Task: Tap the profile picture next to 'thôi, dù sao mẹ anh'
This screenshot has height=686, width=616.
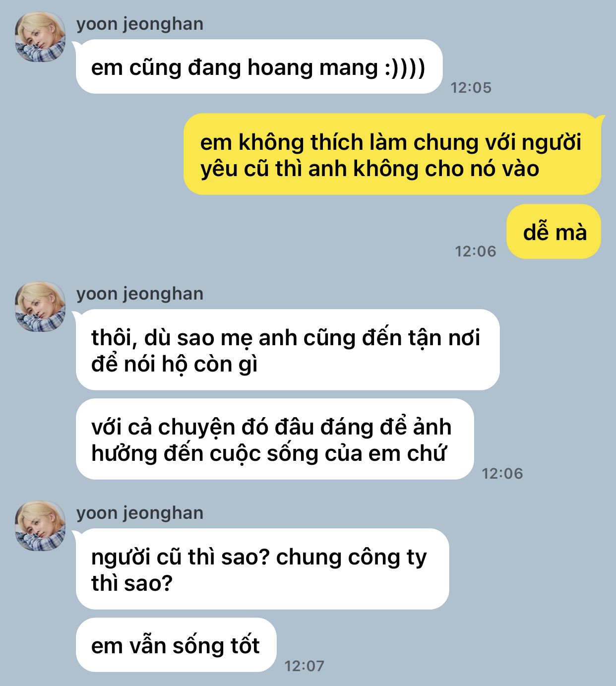Action: (40, 307)
